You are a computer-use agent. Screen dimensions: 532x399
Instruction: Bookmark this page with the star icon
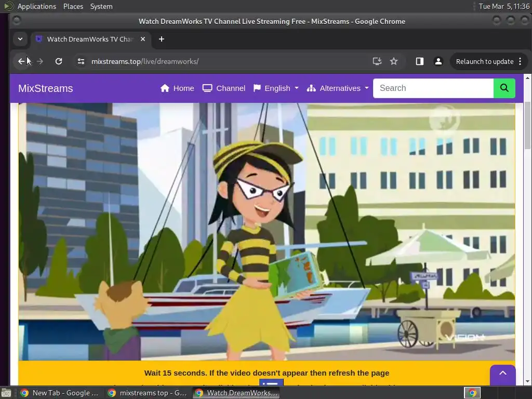(394, 61)
